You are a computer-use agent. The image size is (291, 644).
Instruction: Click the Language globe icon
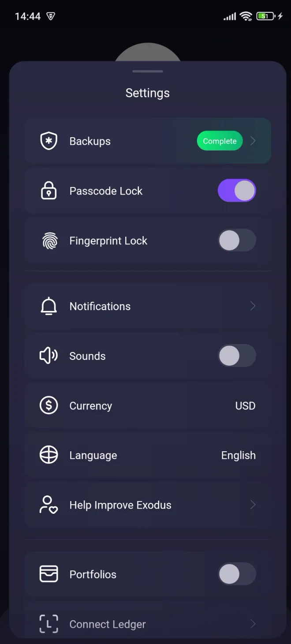tap(48, 455)
